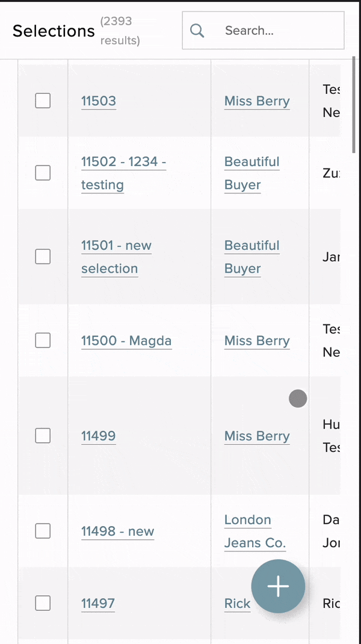Tick the checkbox for selection 11503

pyautogui.click(x=43, y=101)
